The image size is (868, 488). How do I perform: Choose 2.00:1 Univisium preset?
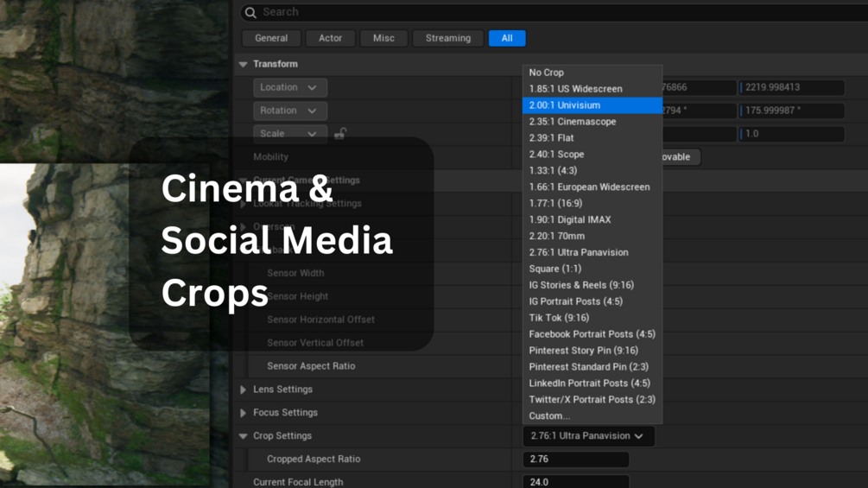pyautogui.click(x=592, y=105)
